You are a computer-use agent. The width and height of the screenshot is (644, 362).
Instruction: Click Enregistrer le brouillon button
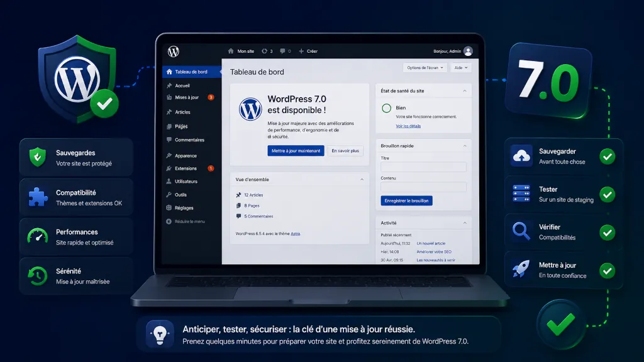[406, 200]
